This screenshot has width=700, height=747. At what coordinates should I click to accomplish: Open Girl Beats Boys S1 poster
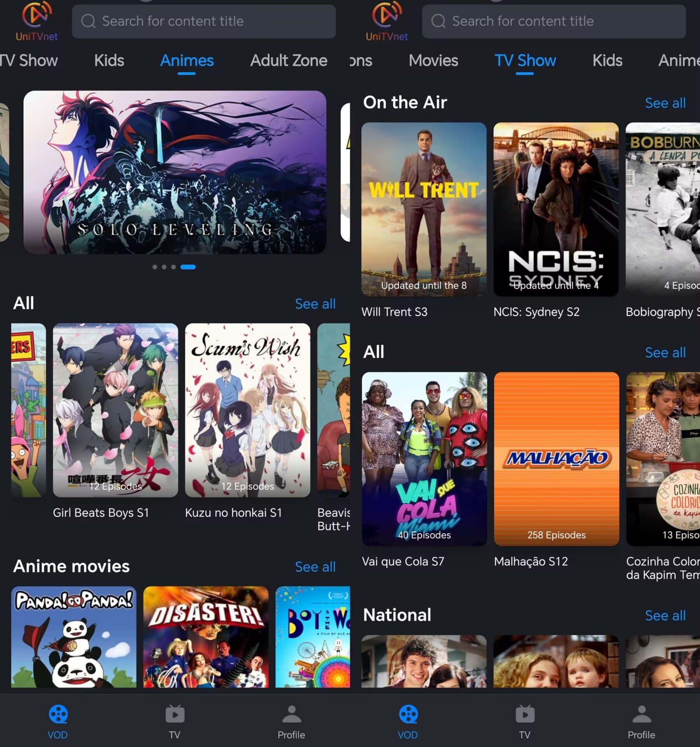[x=115, y=410]
